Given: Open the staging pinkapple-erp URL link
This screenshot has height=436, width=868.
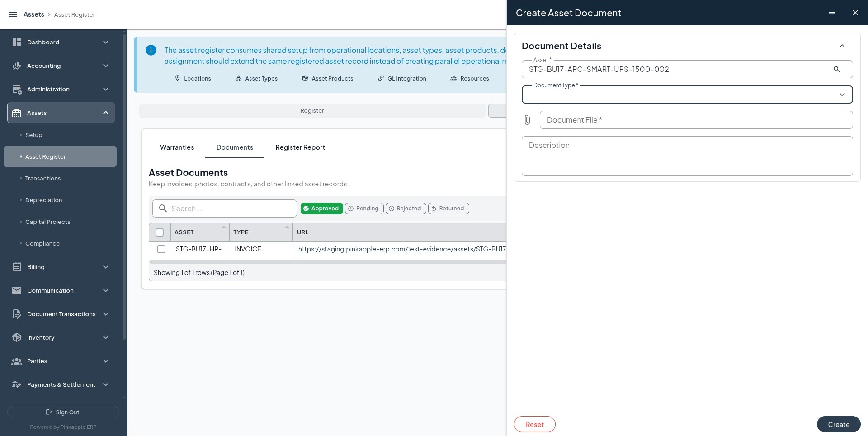Looking at the screenshot, I should point(402,249).
